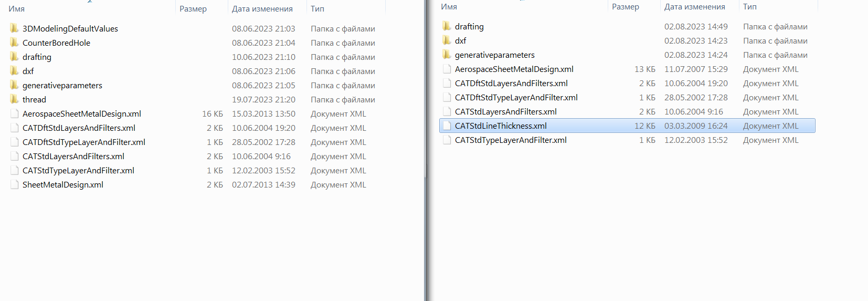The height and width of the screenshot is (301, 868).
Task: Click the SheetMetalDesign.xml file icon
Action: pos(14,184)
